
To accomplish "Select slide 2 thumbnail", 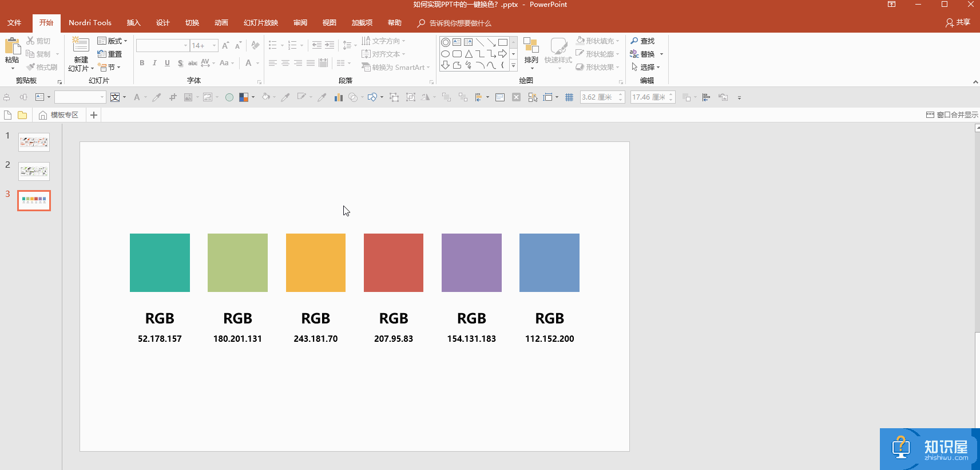I will tap(34, 171).
